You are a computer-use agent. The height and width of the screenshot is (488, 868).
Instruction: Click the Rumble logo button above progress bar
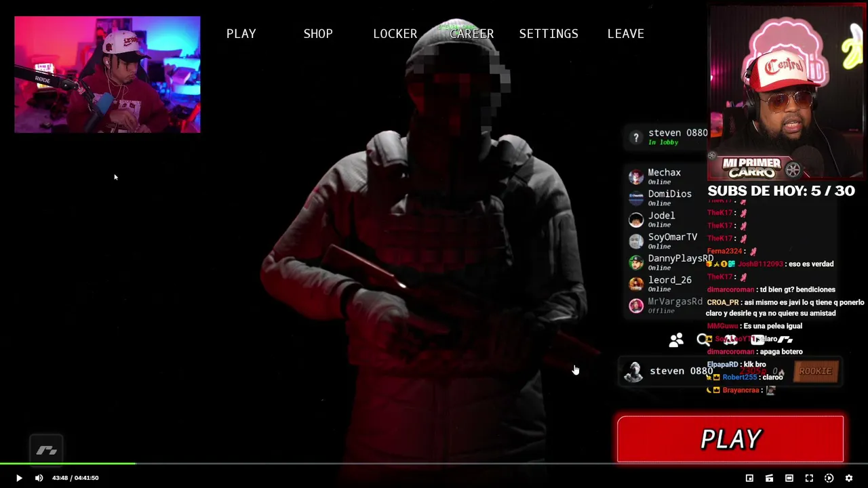tap(46, 450)
